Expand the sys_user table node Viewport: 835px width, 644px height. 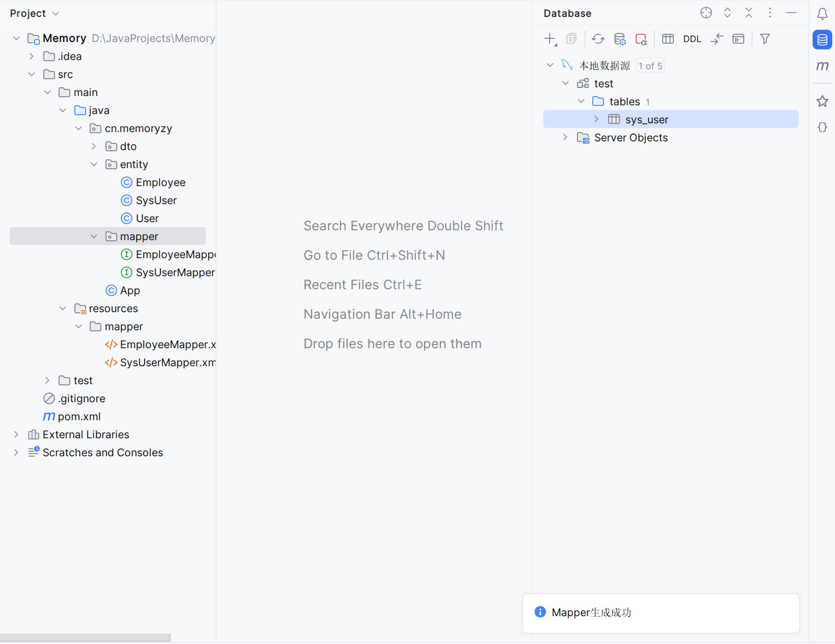595,119
